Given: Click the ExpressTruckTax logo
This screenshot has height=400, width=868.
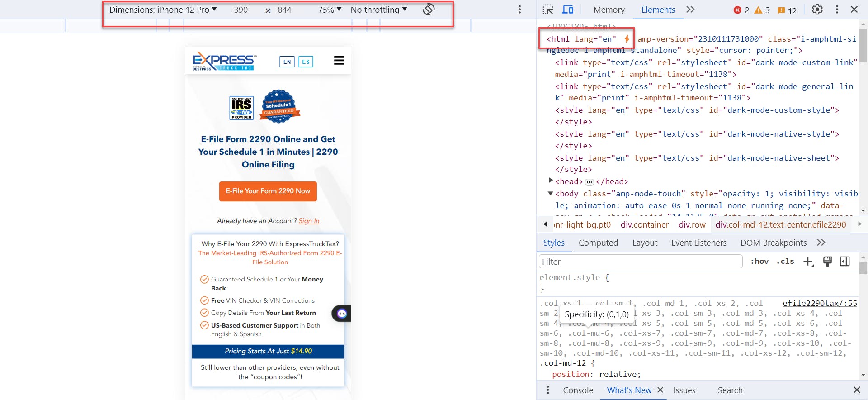Looking at the screenshot, I should 224,62.
